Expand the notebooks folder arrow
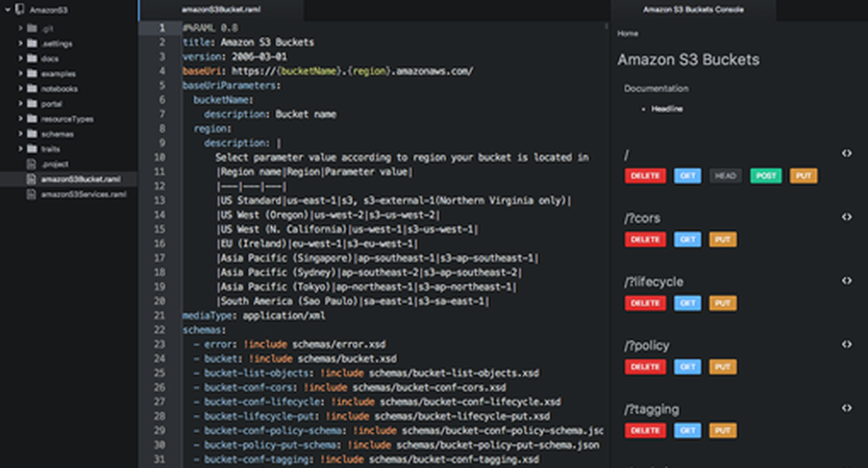 (21, 88)
